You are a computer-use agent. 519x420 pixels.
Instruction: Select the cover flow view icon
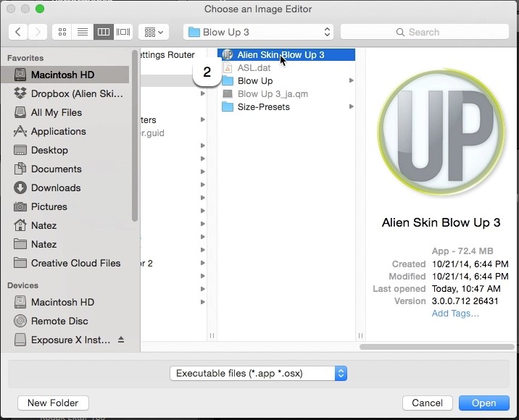[123, 32]
